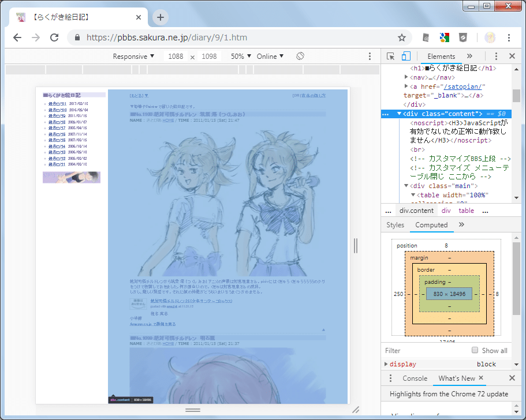Open the 50% zoom dropdown
Viewport: 526px width, 420px height.
click(241, 57)
